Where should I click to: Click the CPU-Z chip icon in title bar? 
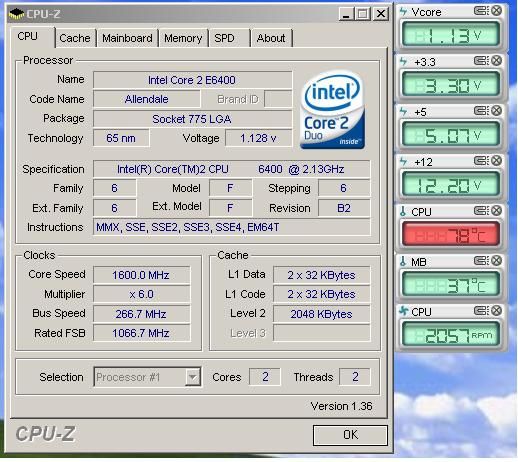(16, 14)
